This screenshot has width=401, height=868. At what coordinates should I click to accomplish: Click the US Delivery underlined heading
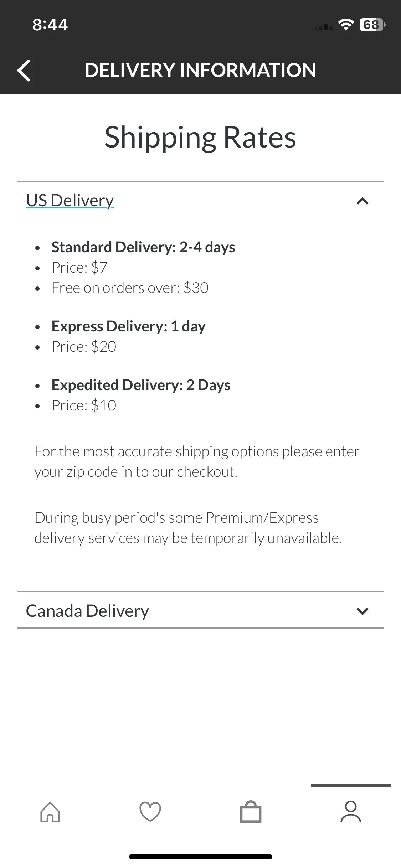[x=70, y=200]
